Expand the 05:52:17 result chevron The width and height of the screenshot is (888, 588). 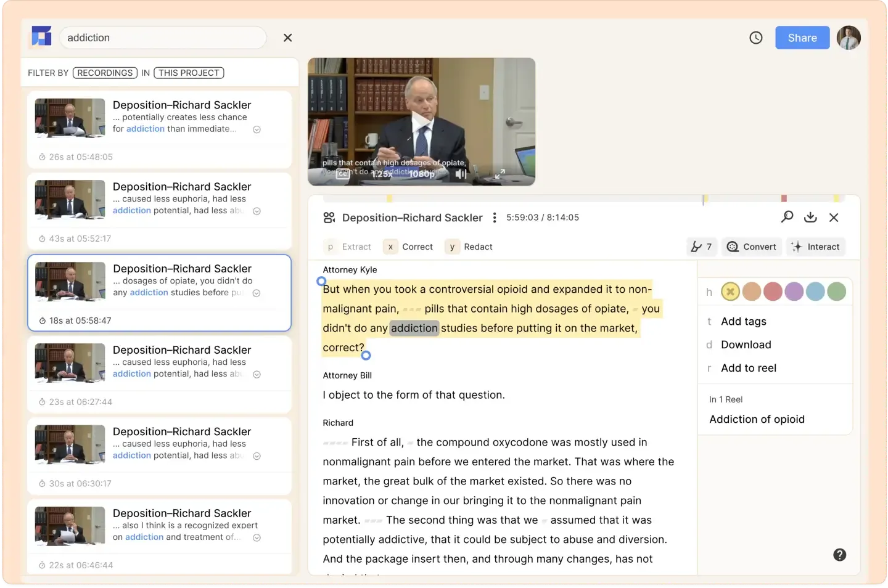pyautogui.click(x=257, y=211)
